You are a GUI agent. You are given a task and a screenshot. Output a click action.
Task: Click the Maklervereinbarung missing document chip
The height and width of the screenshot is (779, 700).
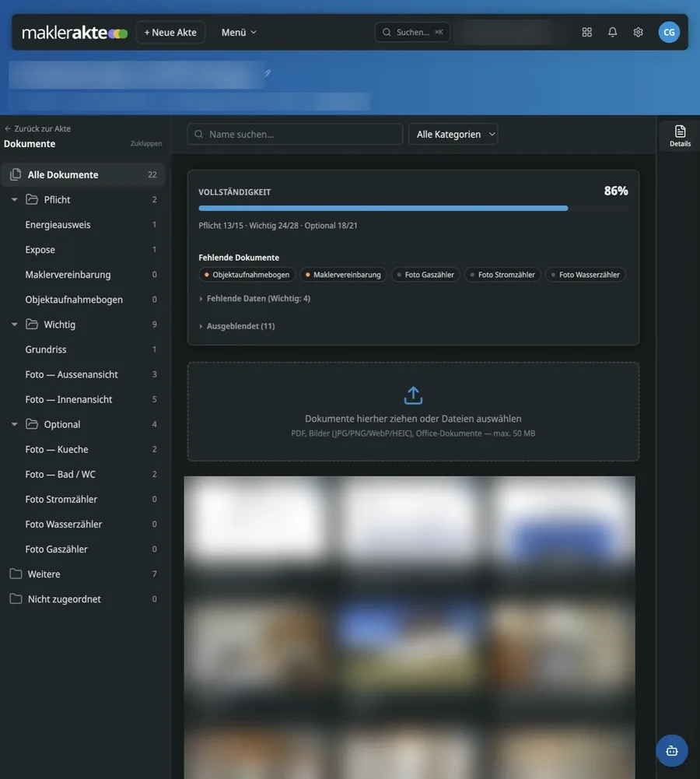(x=343, y=275)
